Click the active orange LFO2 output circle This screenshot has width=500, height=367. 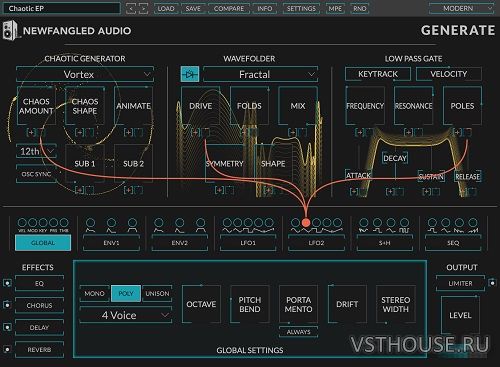click(306, 222)
